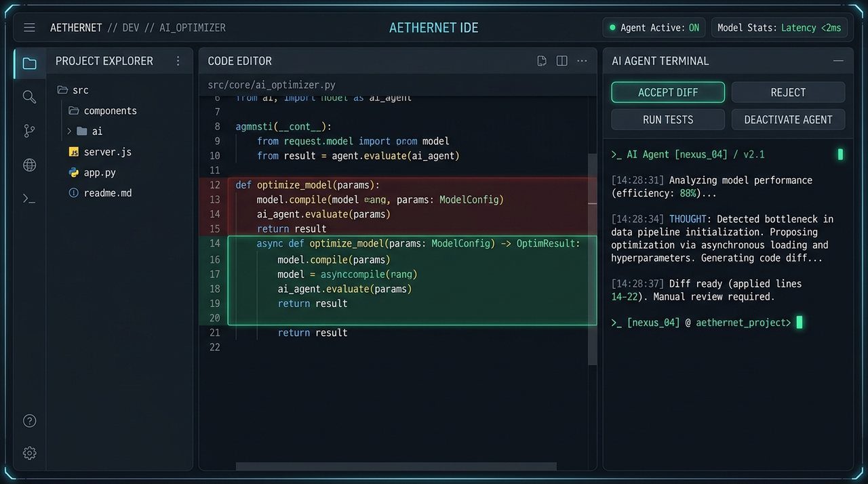Open the Source Control branch icon

coord(29,131)
